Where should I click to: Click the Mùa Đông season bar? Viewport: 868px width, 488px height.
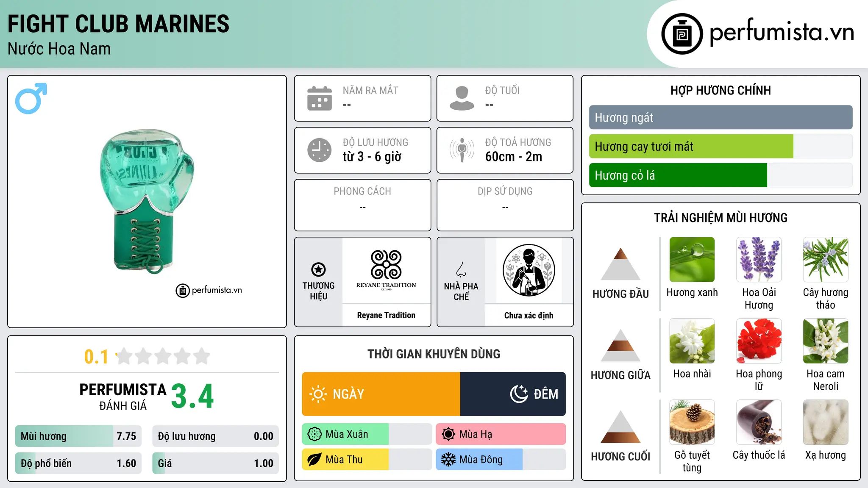click(x=501, y=460)
